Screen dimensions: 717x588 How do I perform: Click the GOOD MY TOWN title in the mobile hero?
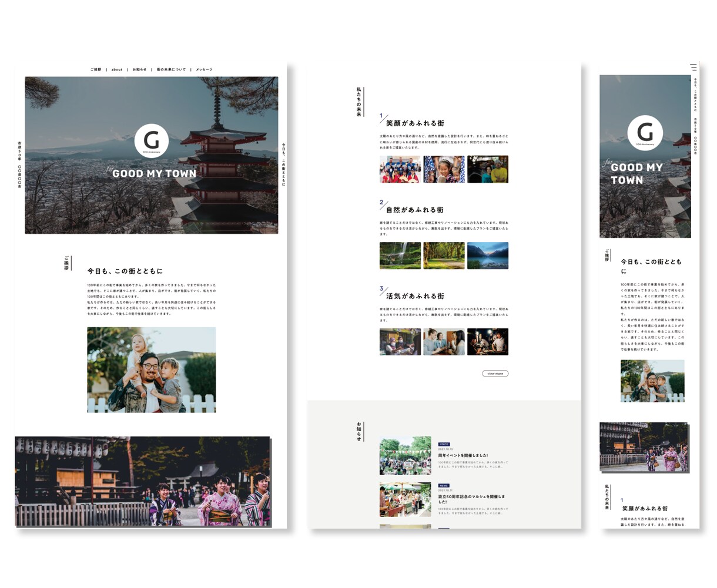coord(636,174)
